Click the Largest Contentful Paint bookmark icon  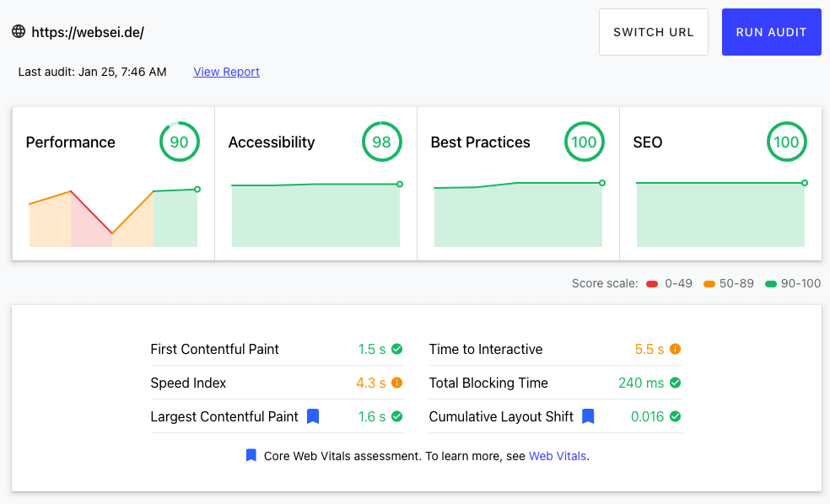coord(313,416)
